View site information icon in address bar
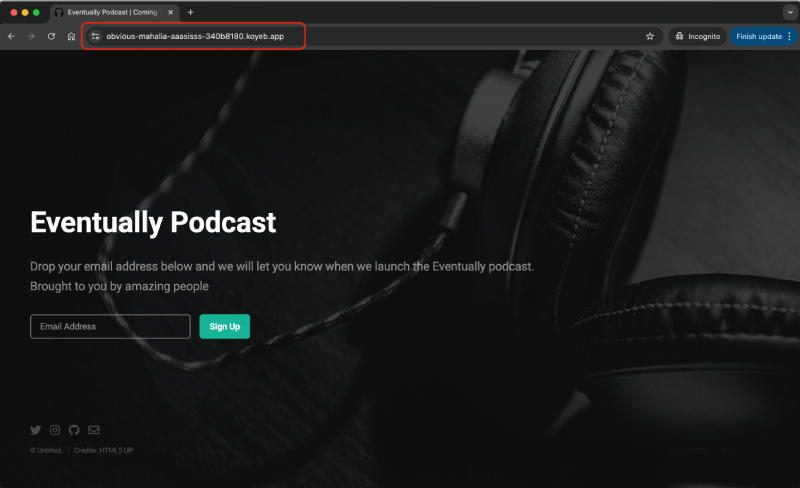 click(x=95, y=36)
